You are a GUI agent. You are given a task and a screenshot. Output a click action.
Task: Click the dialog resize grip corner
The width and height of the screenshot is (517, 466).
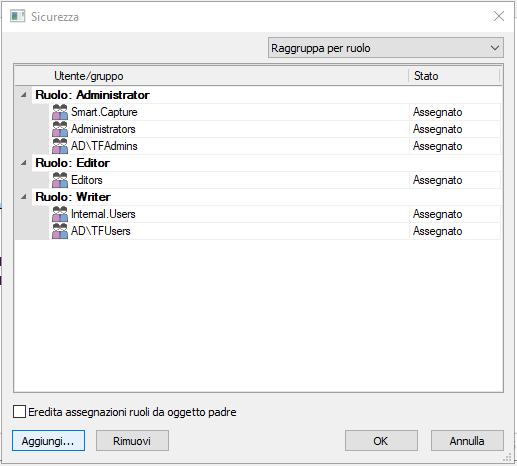click(x=507, y=457)
